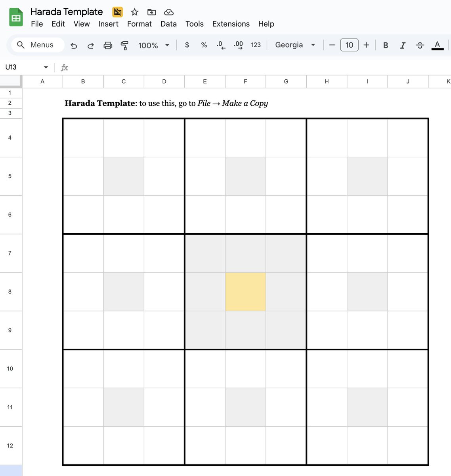This screenshot has height=476, width=451.
Task: Toggle bold formatting
Action: pyautogui.click(x=385, y=45)
